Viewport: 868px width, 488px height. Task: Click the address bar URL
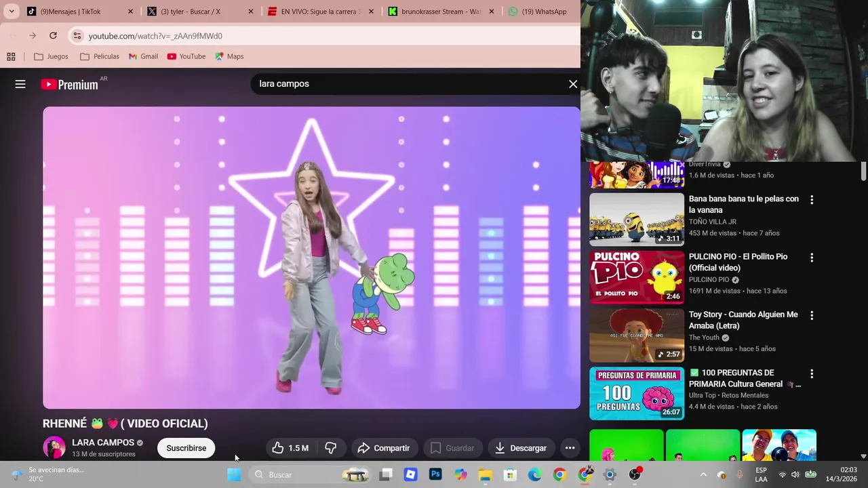coord(155,36)
